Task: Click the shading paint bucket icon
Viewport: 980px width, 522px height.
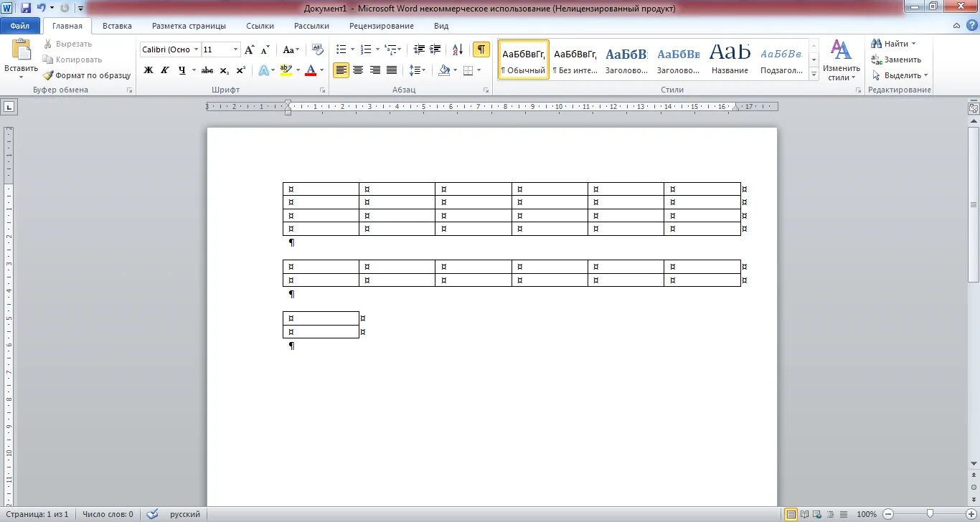Action: pos(443,70)
